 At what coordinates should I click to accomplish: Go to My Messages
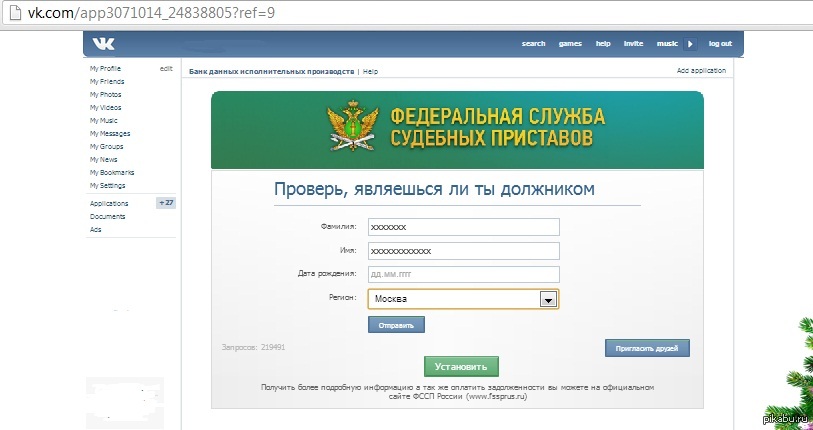coord(110,133)
